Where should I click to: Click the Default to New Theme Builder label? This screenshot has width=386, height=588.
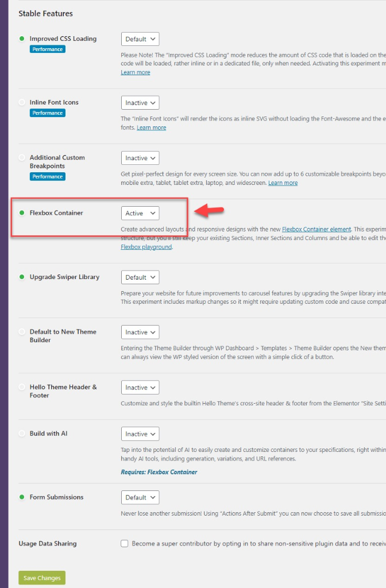pos(63,335)
